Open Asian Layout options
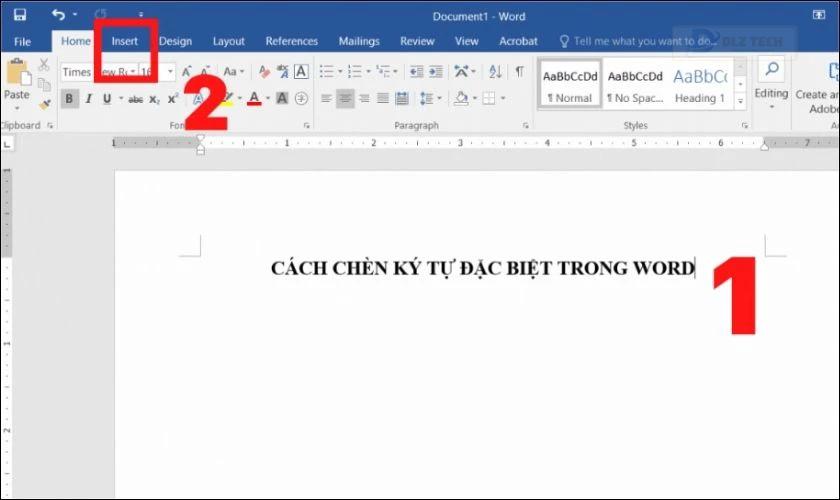The width and height of the screenshot is (840, 500). (464, 71)
